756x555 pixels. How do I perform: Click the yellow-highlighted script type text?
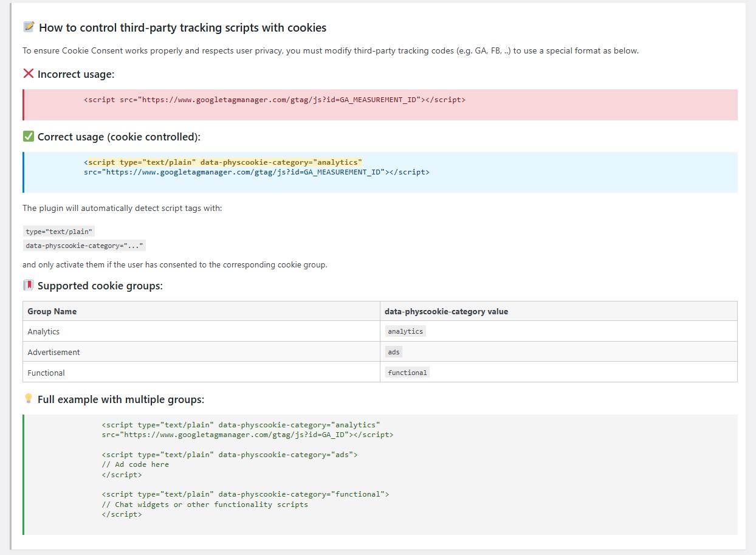pyautogui.click(x=225, y=162)
